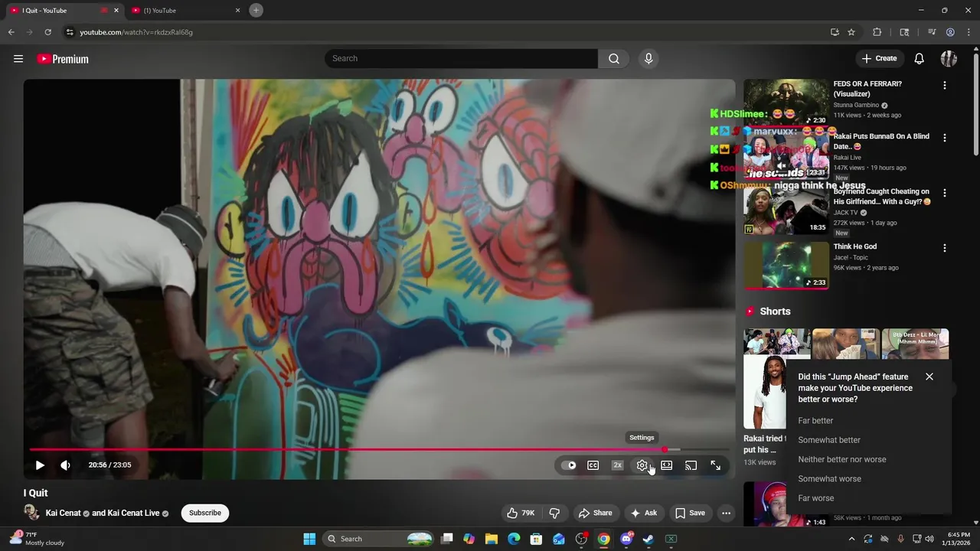Open the YouTube guide hamburger menu
The image size is (980, 551).
[18, 59]
